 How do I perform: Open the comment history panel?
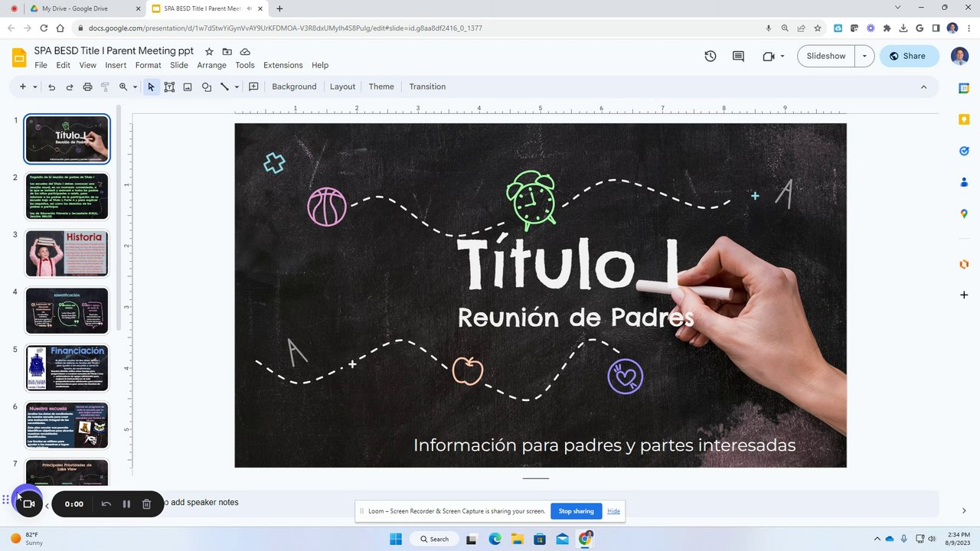(x=738, y=56)
